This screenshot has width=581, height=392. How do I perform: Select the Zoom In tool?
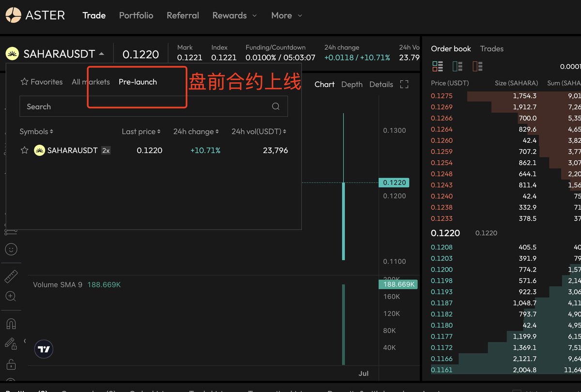(x=11, y=296)
